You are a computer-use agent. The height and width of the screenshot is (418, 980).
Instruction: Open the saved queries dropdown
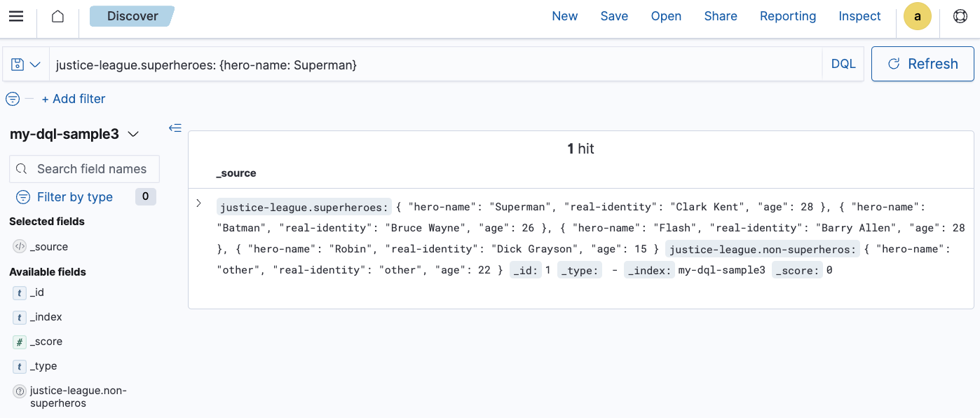(26, 65)
